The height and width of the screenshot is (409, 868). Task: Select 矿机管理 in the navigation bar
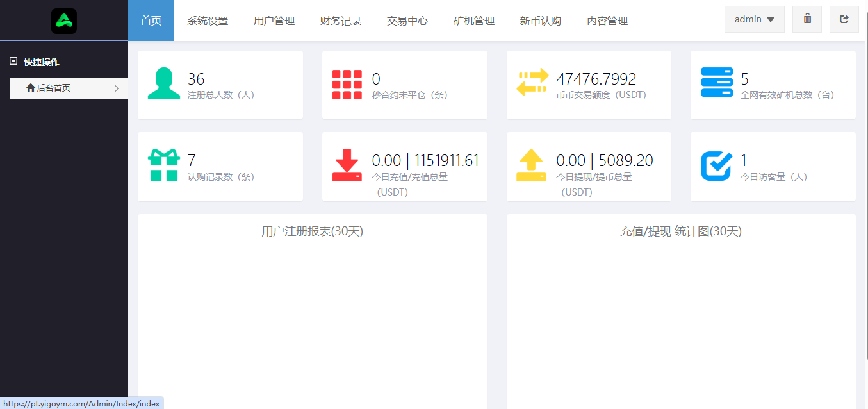pyautogui.click(x=474, y=21)
